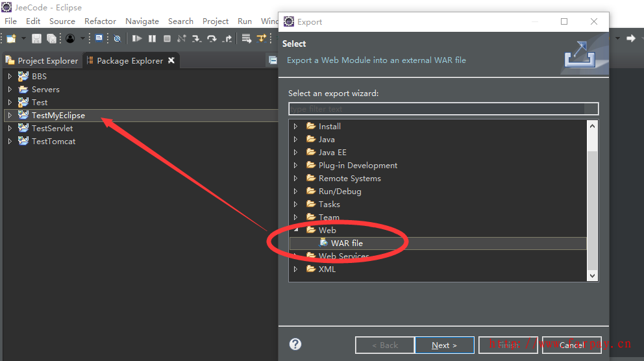
Task: Expand the TestMyEclipse project node
Action: tap(10, 116)
